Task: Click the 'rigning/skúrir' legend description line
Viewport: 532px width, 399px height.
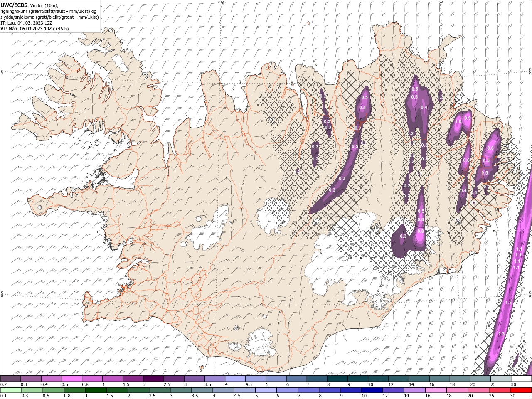Action: point(49,11)
